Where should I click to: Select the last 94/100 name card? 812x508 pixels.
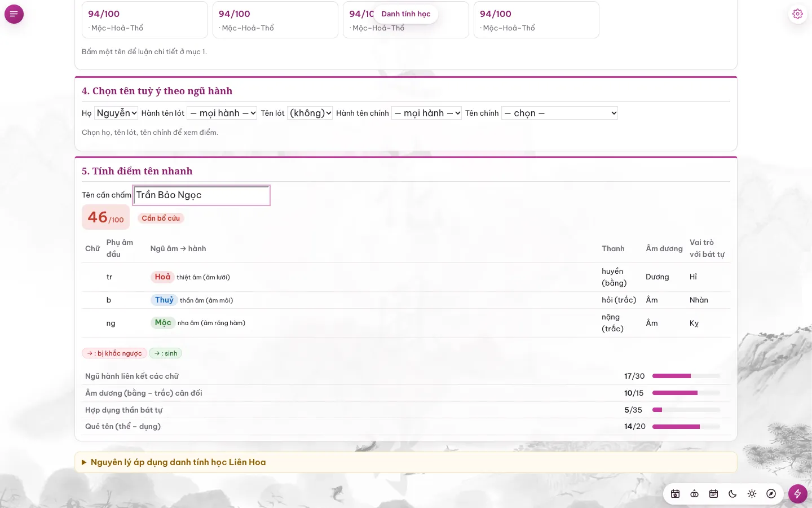click(536, 20)
